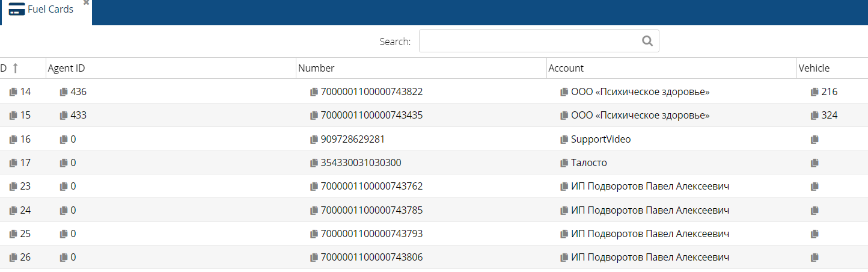Copy the Талосто account name

click(564, 163)
